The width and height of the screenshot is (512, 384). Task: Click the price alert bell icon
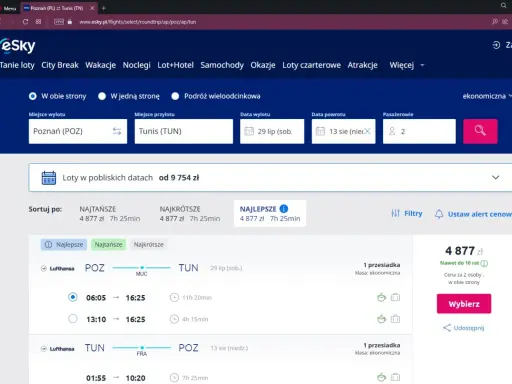pyautogui.click(x=439, y=214)
